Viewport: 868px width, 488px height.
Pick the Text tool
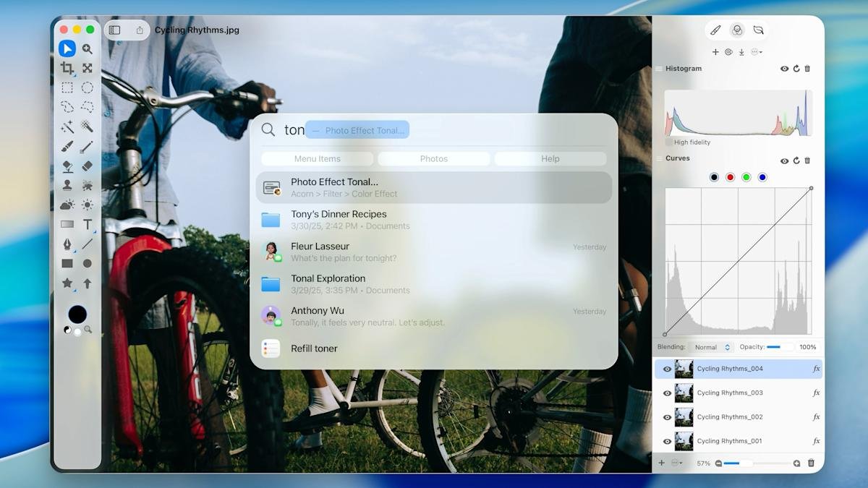pyautogui.click(x=87, y=224)
